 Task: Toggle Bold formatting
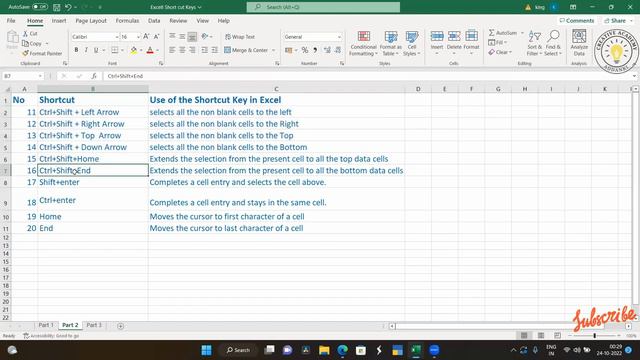coord(76,50)
